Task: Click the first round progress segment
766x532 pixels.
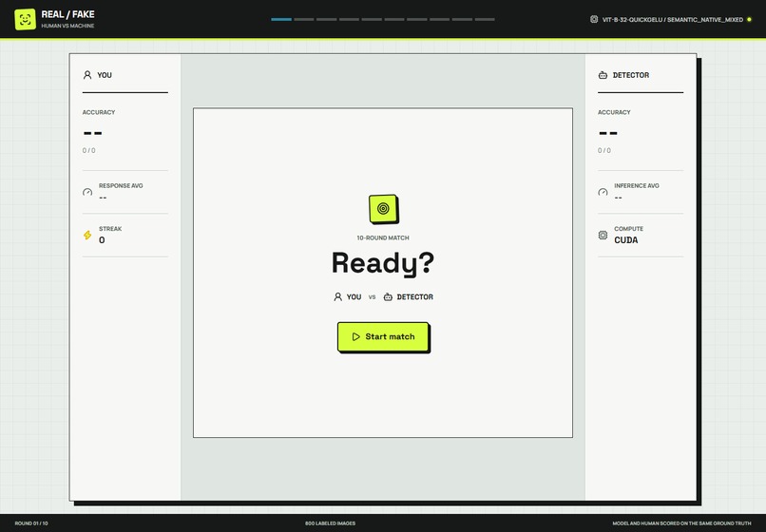Action: (281, 20)
